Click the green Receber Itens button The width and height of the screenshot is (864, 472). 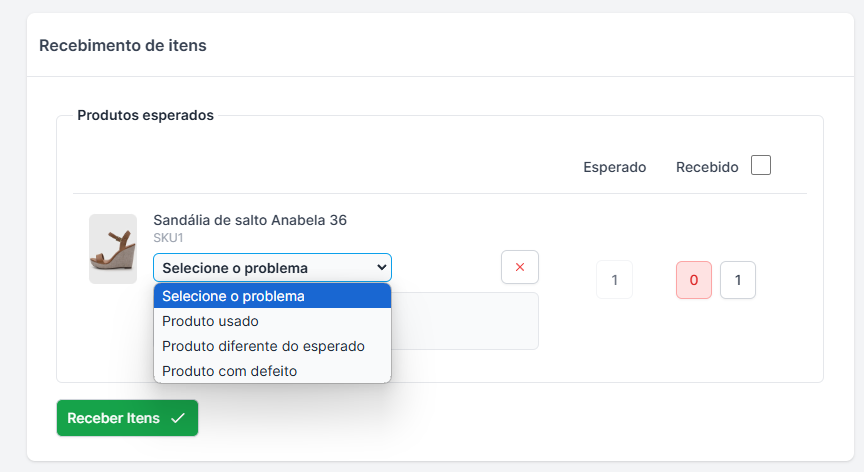click(127, 418)
